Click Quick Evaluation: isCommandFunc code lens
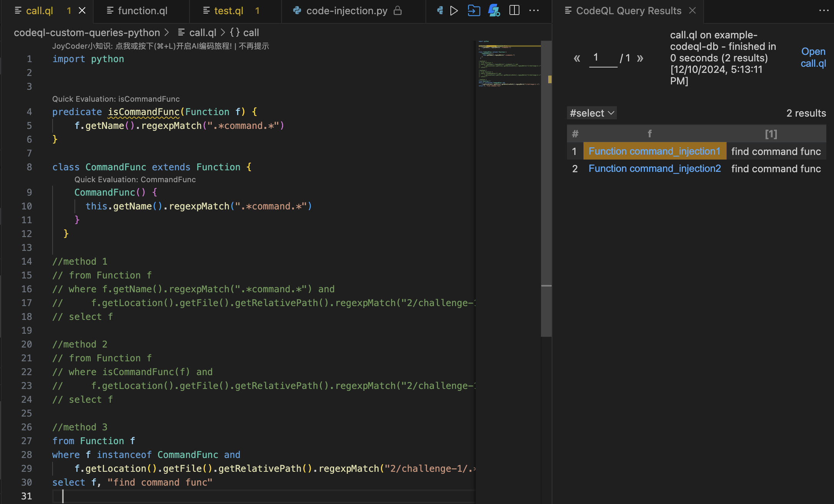 coord(116,99)
